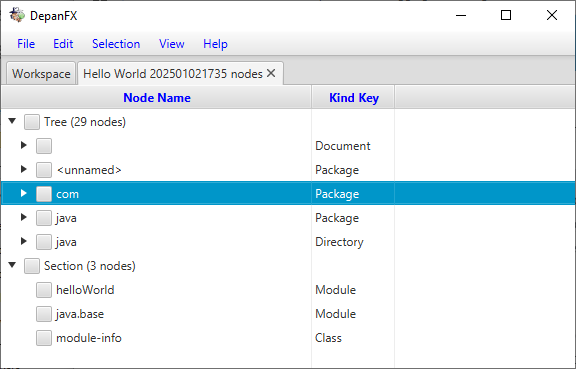Sort by the Node Name column header
The width and height of the screenshot is (576, 369).
[x=157, y=98]
